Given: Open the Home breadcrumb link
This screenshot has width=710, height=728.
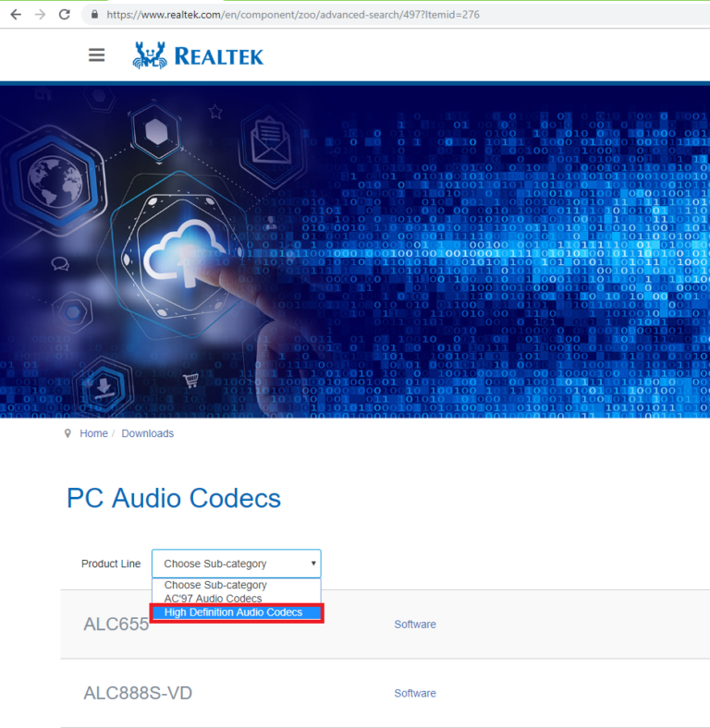Looking at the screenshot, I should pyautogui.click(x=94, y=433).
